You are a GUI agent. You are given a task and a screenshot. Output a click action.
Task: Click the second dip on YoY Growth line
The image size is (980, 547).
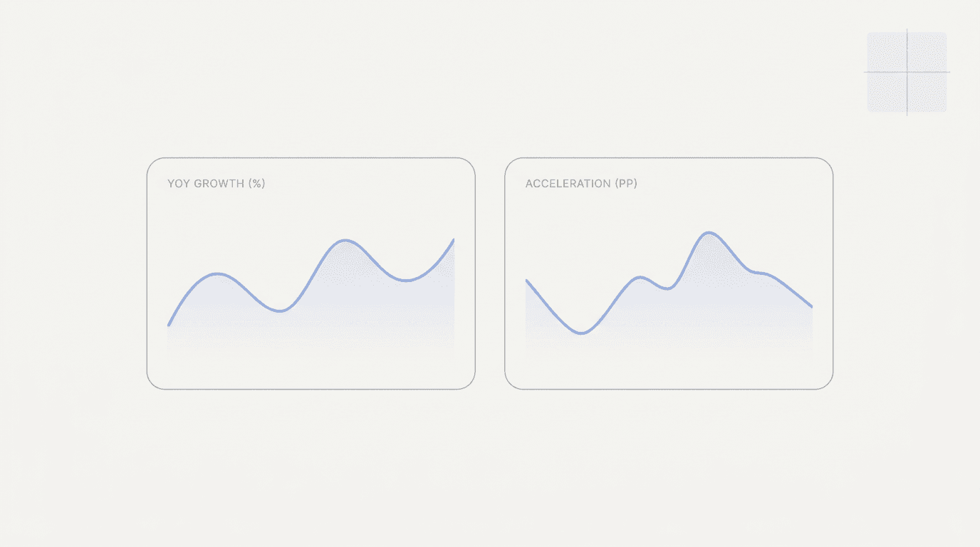click(407, 281)
